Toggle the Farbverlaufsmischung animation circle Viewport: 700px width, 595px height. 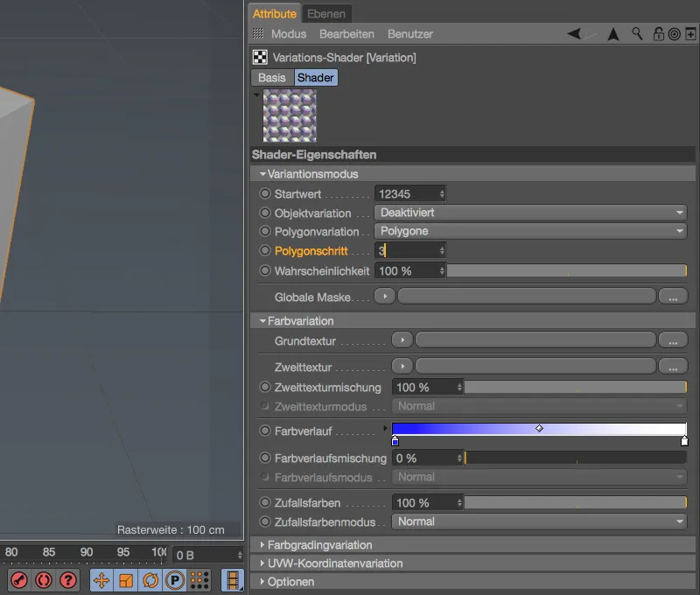265,458
